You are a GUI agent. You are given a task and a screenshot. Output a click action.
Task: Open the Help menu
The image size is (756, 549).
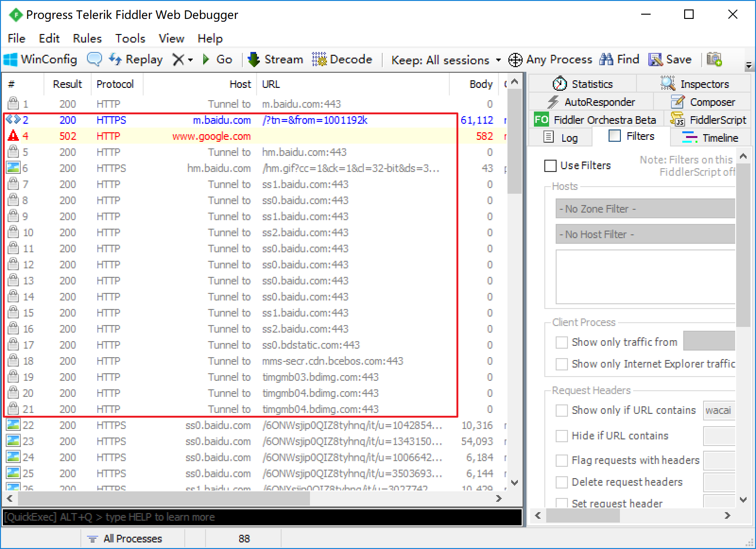[210, 38]
